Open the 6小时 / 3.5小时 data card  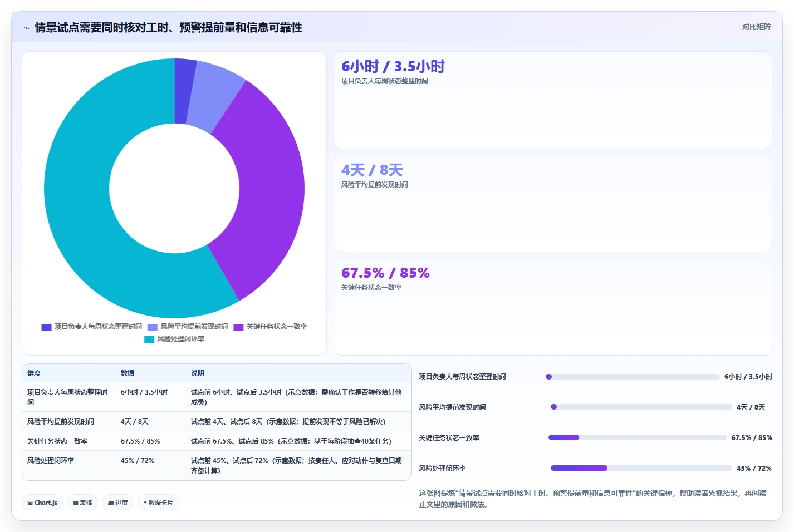pos(552,100)
